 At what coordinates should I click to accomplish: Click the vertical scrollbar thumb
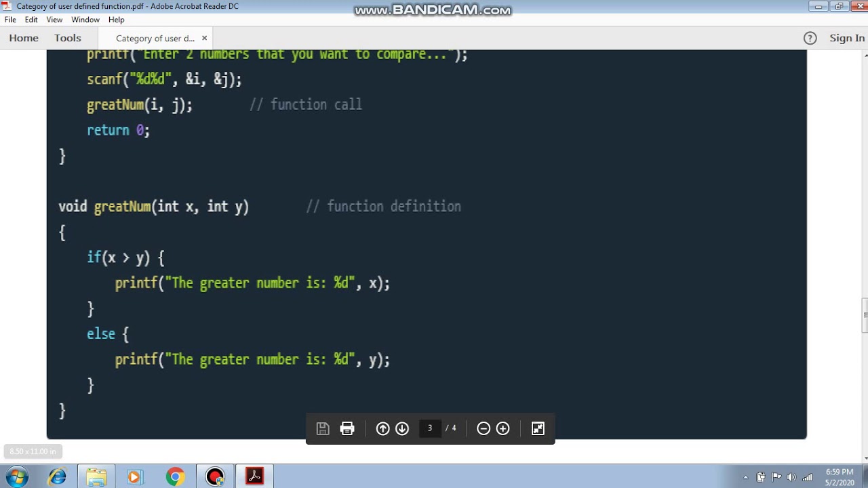pyautogui.click(x=865, y=315)
